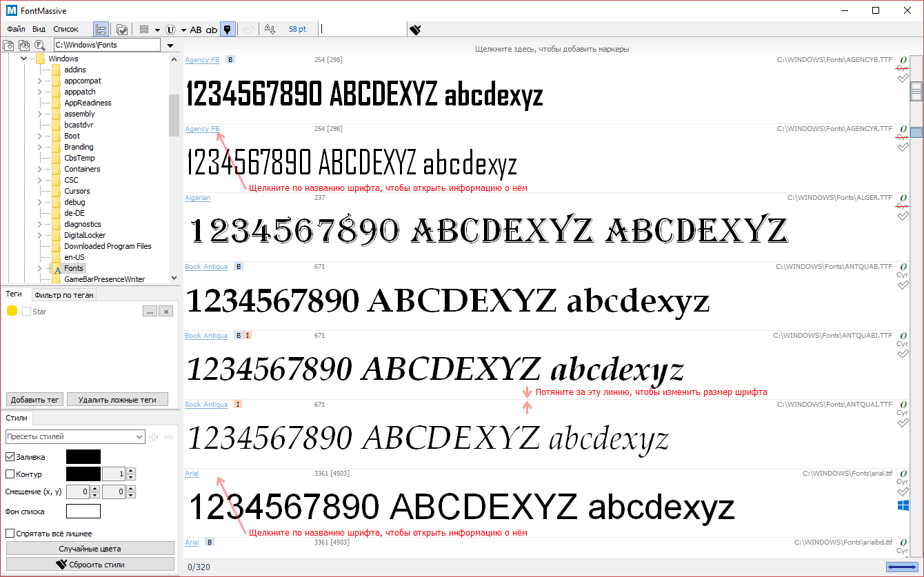Select the Стили tab
The image size is (924, 577).
coord(17,417)
